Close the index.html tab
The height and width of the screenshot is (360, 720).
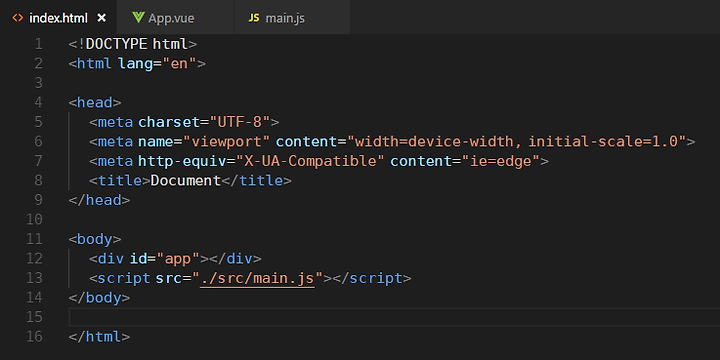(102, 18)
